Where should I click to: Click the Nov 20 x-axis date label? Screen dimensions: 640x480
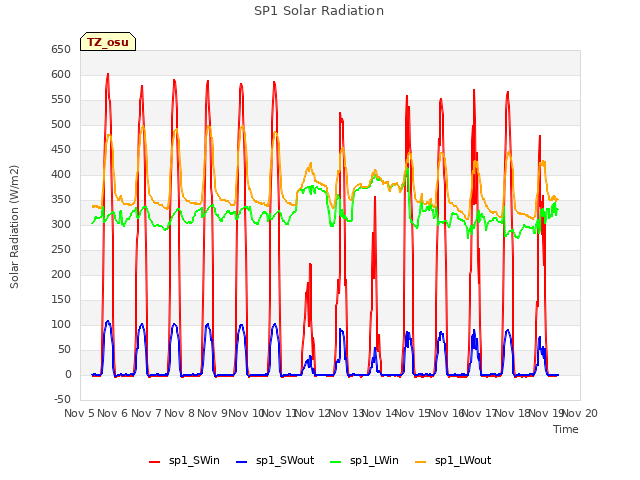click(580, 413)
